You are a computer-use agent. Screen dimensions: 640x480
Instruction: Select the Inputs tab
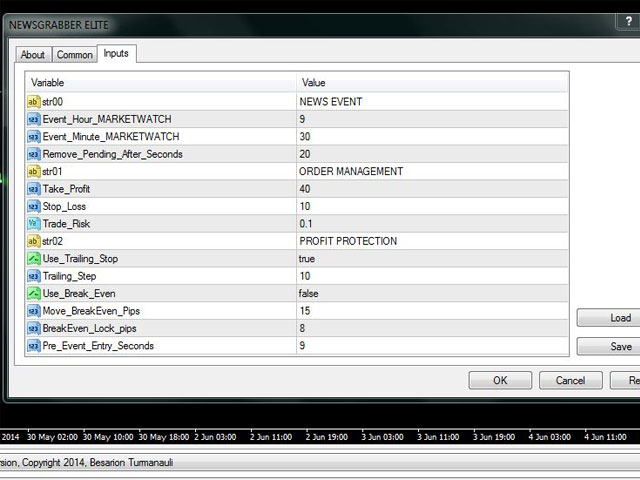[116, 53]
